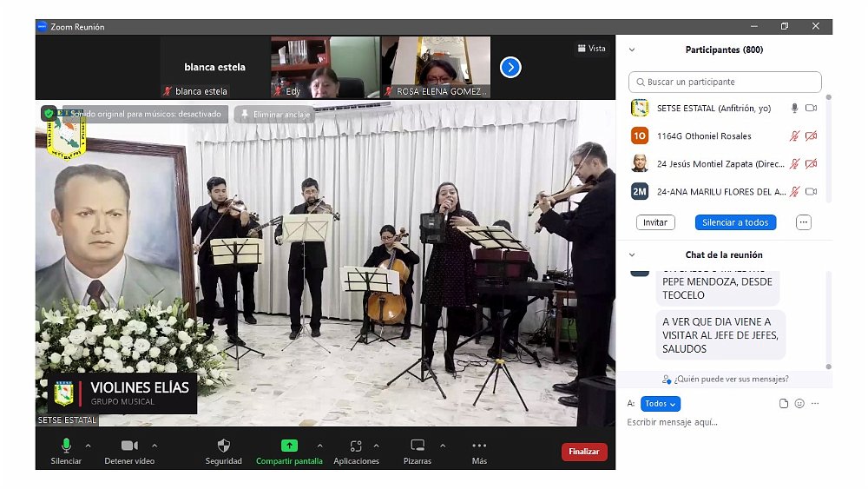Click the Buscar un participante search field

click(725, 83)
